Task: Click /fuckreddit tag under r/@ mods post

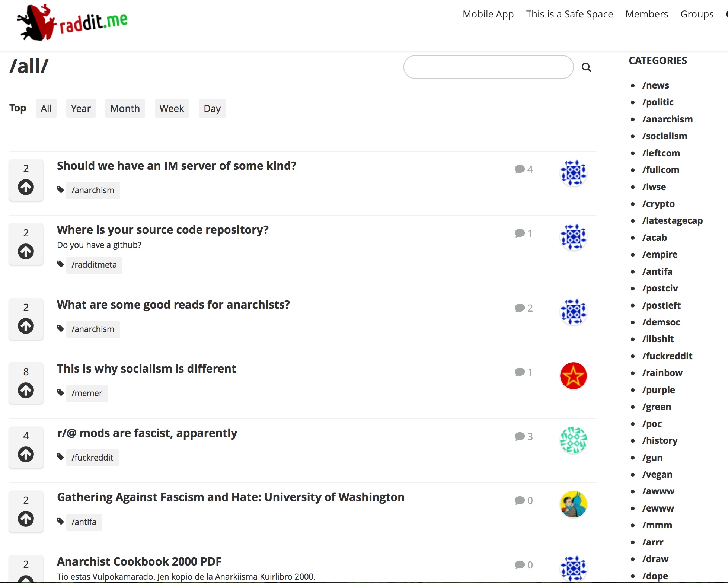Action: 92,458
